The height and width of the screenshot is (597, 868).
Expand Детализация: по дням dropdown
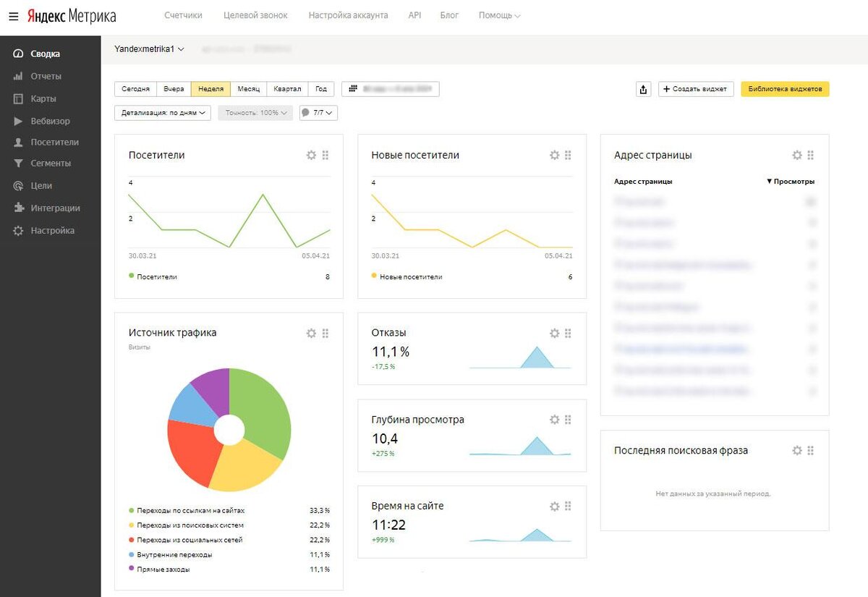tap(163, 113)
